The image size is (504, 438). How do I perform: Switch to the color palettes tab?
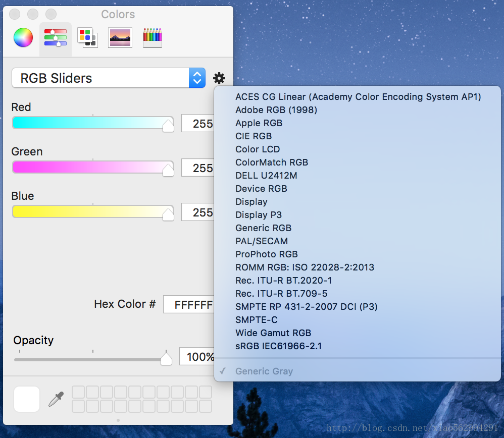87,38
